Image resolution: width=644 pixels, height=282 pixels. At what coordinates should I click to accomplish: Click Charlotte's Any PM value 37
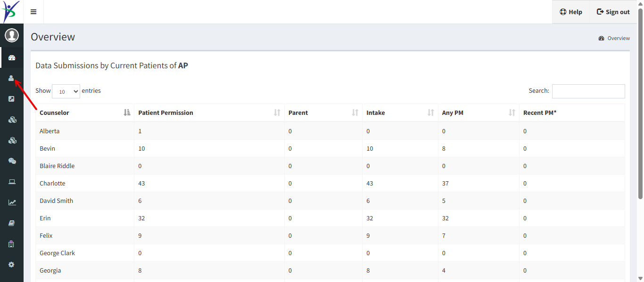[x=446, y=183]
